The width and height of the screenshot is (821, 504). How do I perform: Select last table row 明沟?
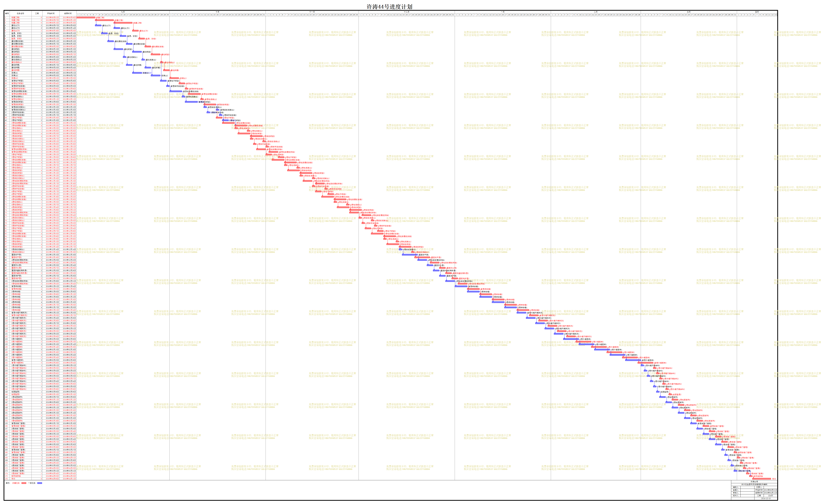40,479
